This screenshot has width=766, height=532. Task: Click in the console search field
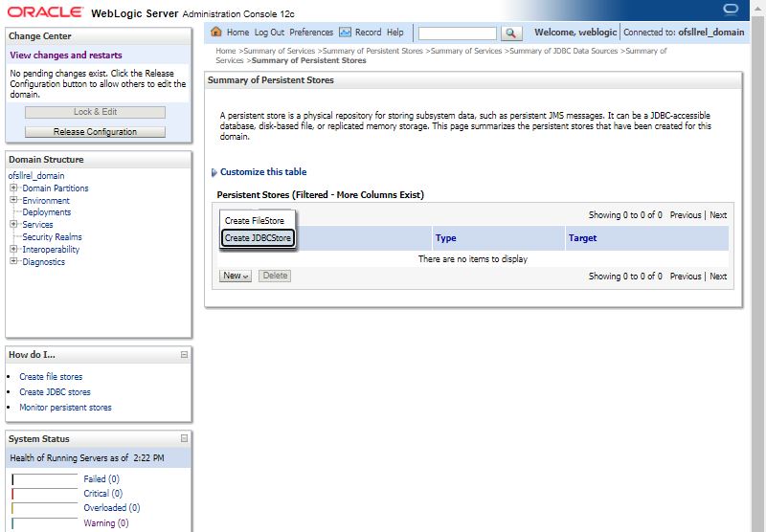click(x=458, y=33)
